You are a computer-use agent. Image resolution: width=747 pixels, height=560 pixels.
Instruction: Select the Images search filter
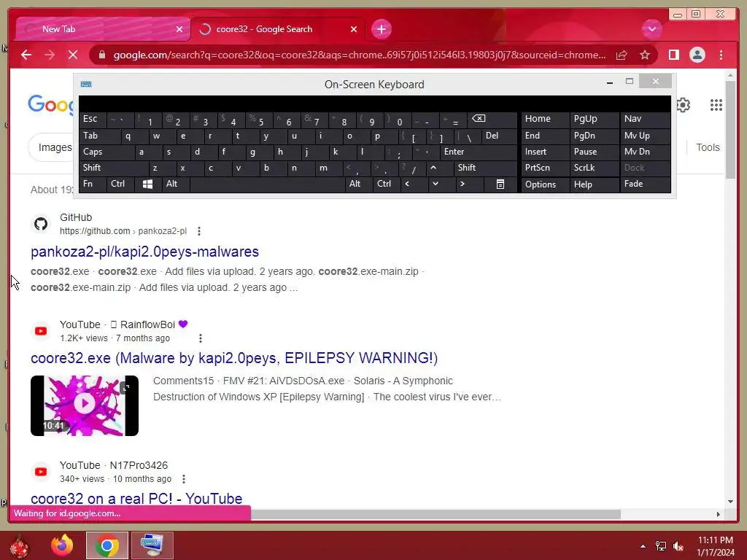coord(55,147)
